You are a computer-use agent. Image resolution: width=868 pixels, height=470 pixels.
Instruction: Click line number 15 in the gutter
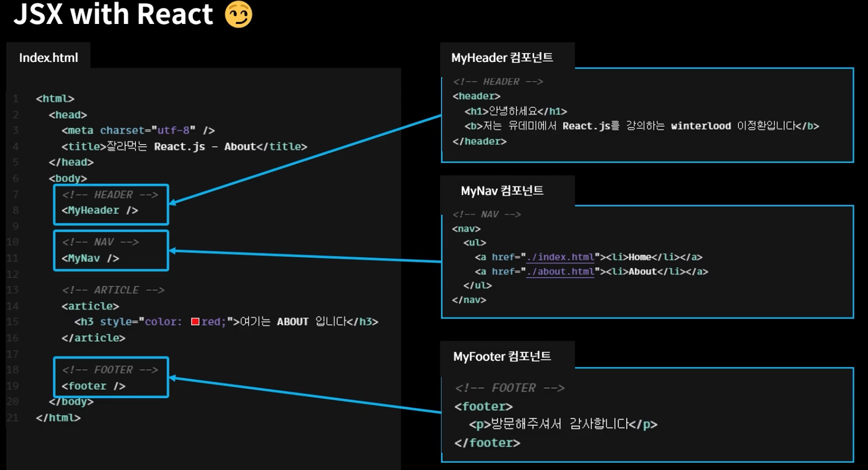coord(12,322)
